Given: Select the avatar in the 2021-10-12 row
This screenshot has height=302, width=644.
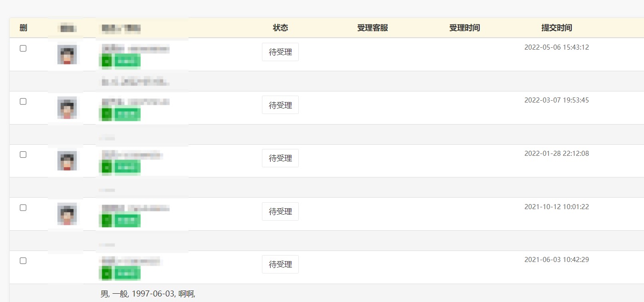Looking at the screenshot, I should (x=67, y=214).
